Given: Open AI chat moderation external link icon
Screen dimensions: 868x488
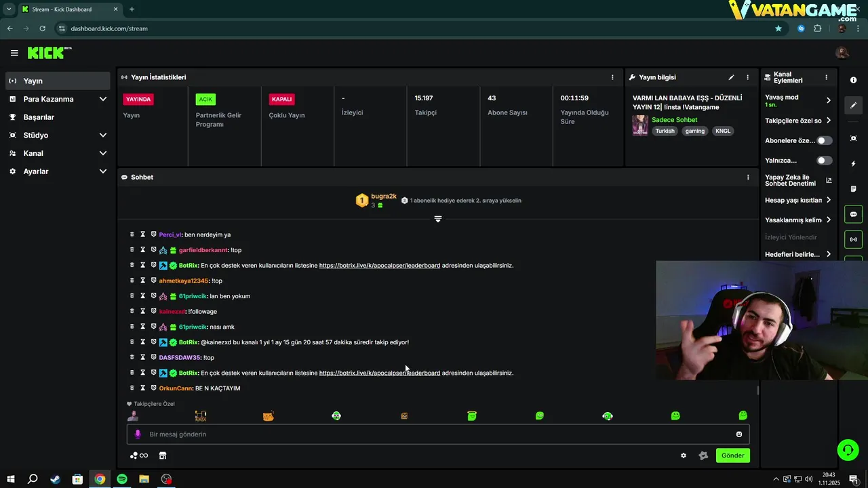Looking at the screenshot, I should pos(829,181).
